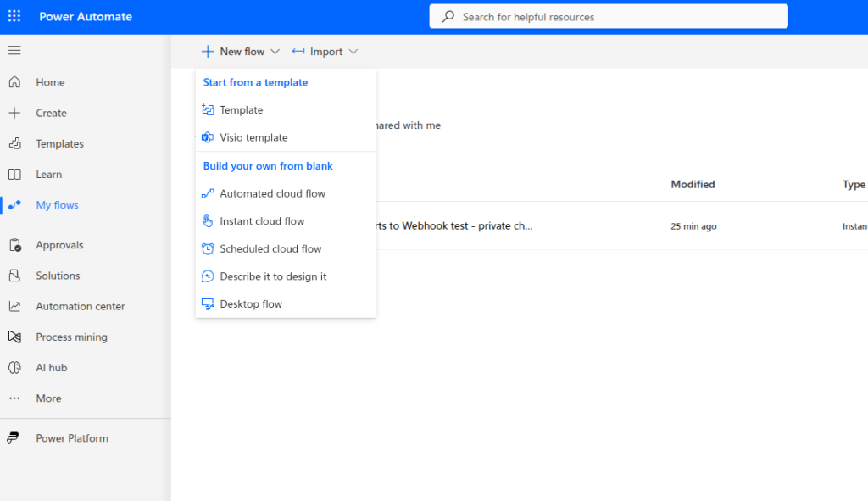Click the Process mining icon
The height and width of the screenshot is (501, 868).
pyautogui.click(x=14, y=337)
